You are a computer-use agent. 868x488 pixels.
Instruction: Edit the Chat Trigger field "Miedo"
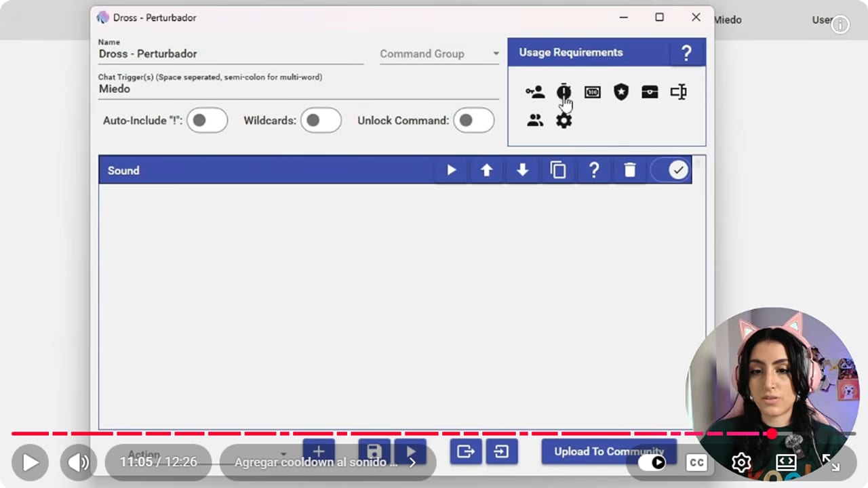click(x=298, y=89)
